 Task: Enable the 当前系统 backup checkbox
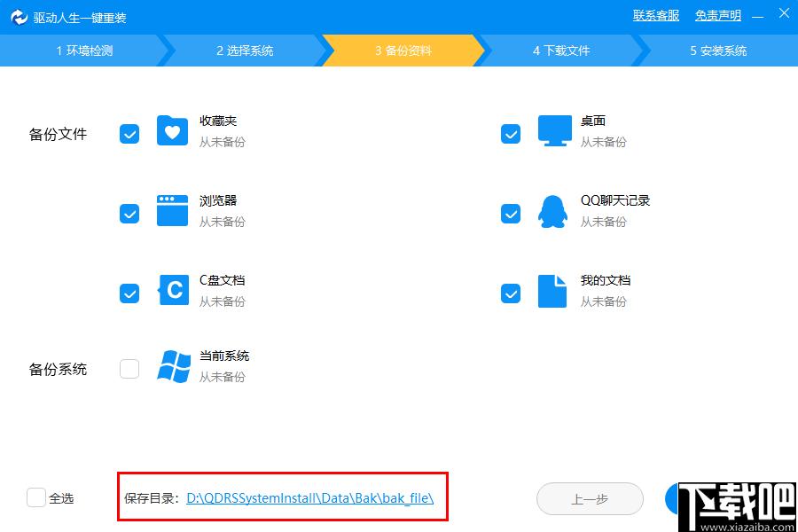[129, 369]
